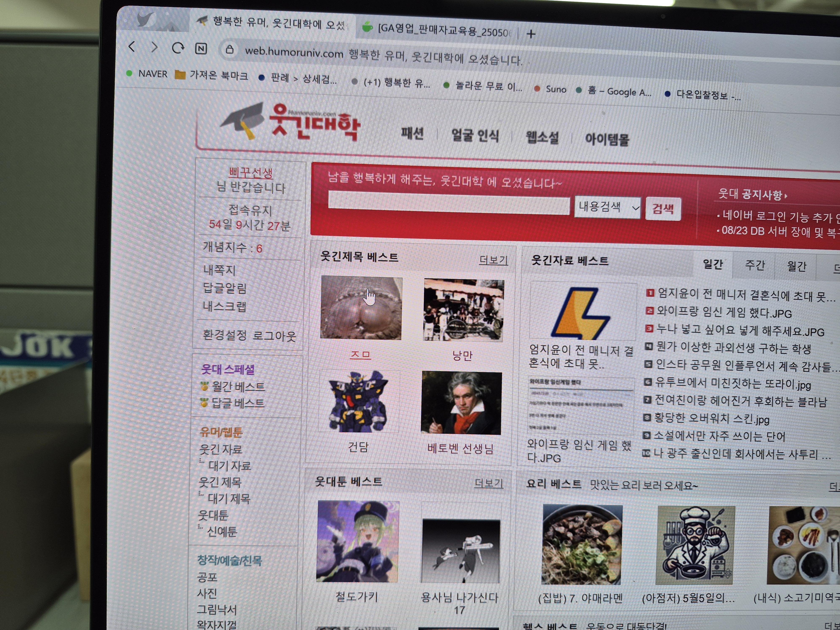Select the 월간 tab in 웃긴자료 베스트
Viewport: 840px width, 630px height.
tap(796, 266)
